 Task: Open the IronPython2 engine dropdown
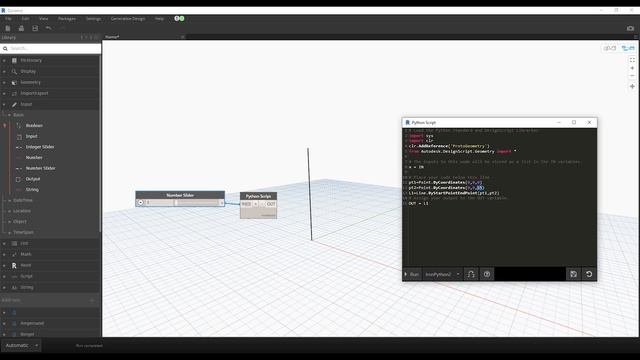pyautogui.click(x=442, y=274)
